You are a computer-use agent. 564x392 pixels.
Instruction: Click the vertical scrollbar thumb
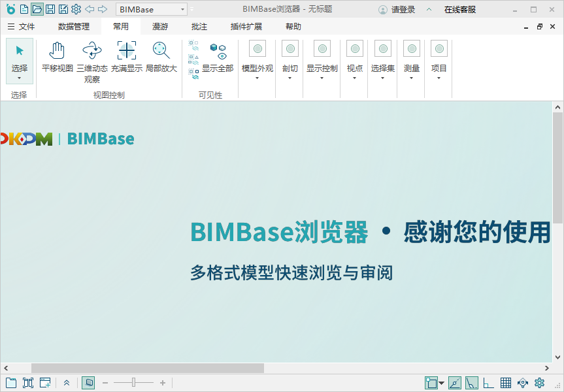557,168
